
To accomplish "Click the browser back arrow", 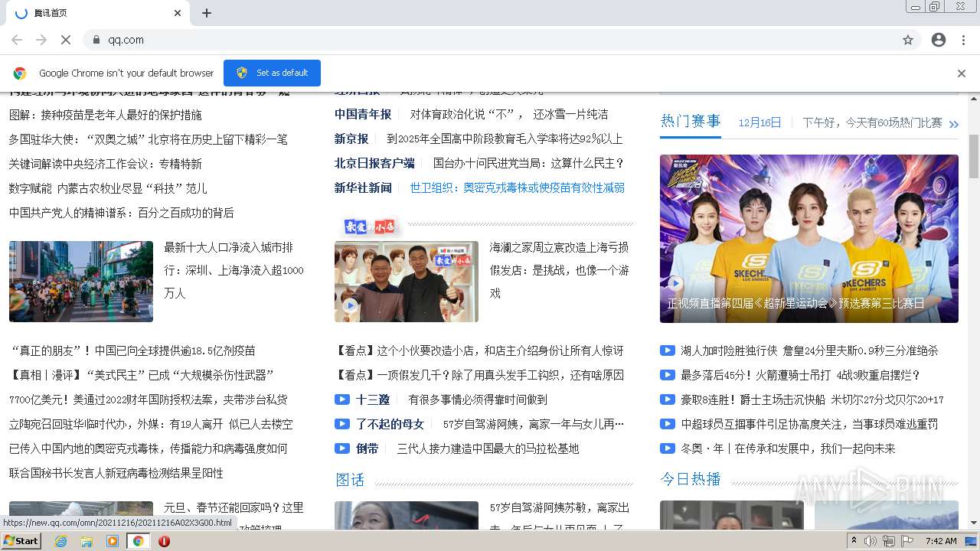I will click(x=17, y=40).
